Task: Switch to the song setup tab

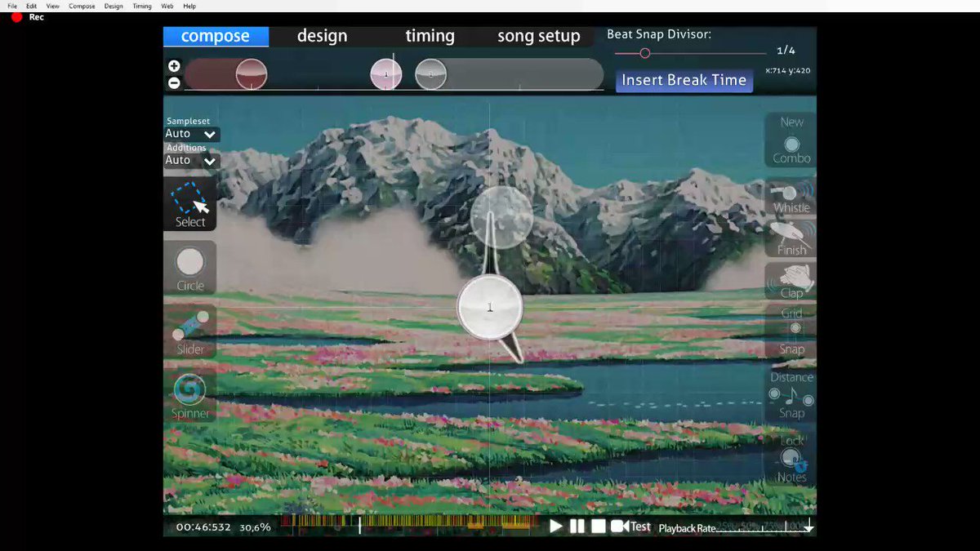Action: pos(538,36)
